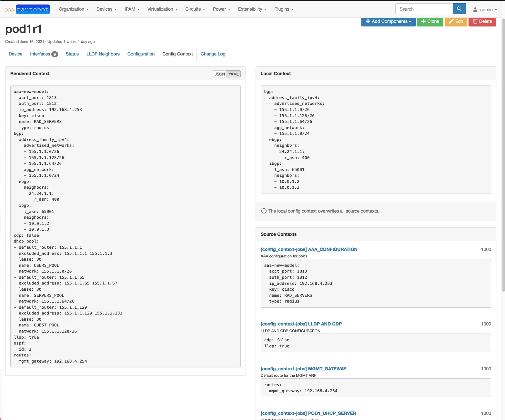Click the interfaces count badge
This screenshot has height=420, width=505.
click(x=55, y=54)
